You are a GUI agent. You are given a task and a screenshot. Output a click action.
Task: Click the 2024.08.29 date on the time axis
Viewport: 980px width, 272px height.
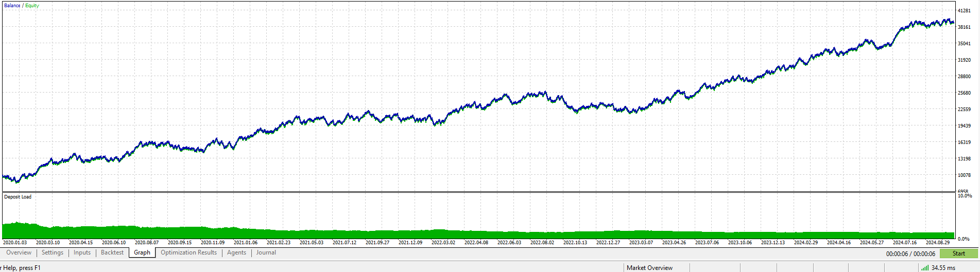tap(938, 242)
